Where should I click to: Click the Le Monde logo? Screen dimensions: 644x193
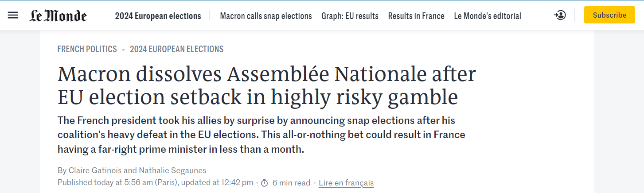tap(58, 16)
